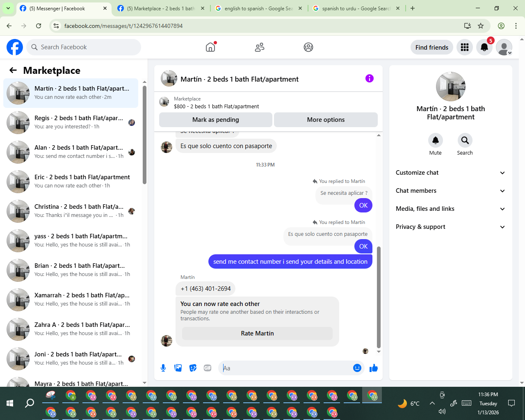
Task: Expand Chat members section
Action: point(450,191)
